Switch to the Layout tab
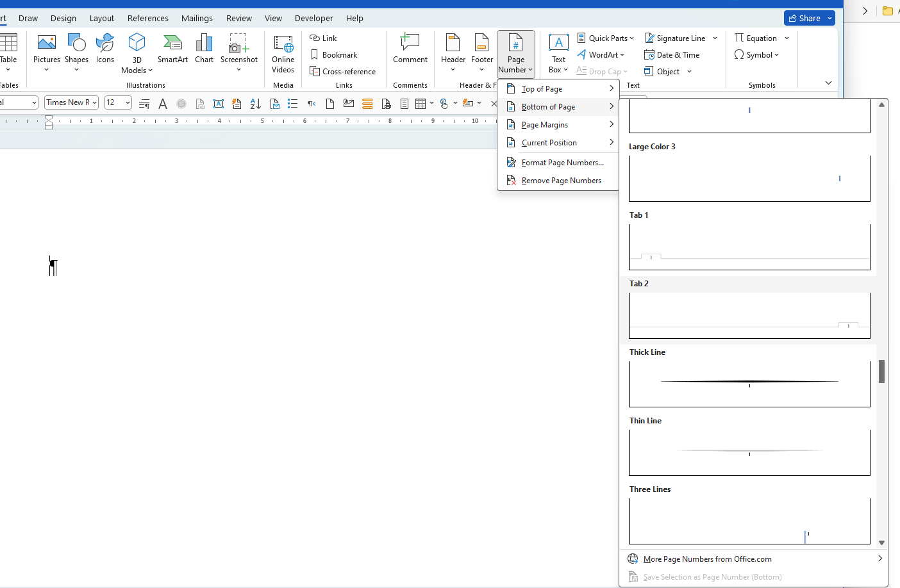The width and height of the screenshot is (900, 588). pyautogui.click(x=102, y=18)
